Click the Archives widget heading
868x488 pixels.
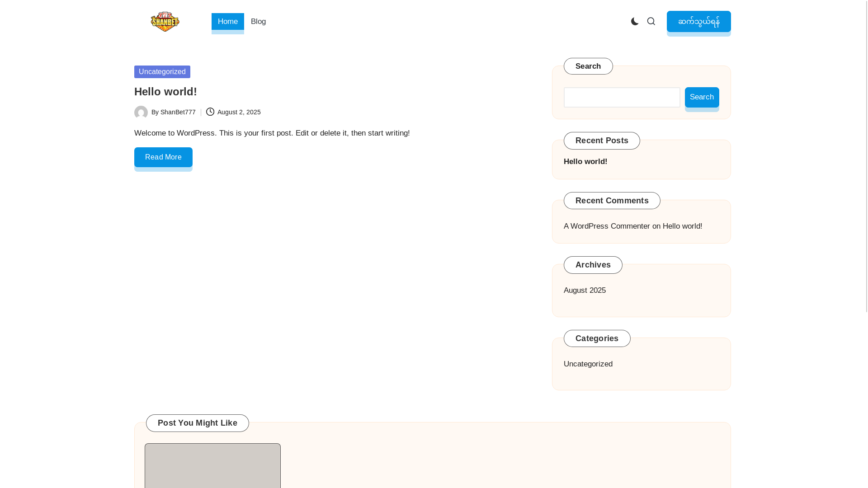(593, 265)
